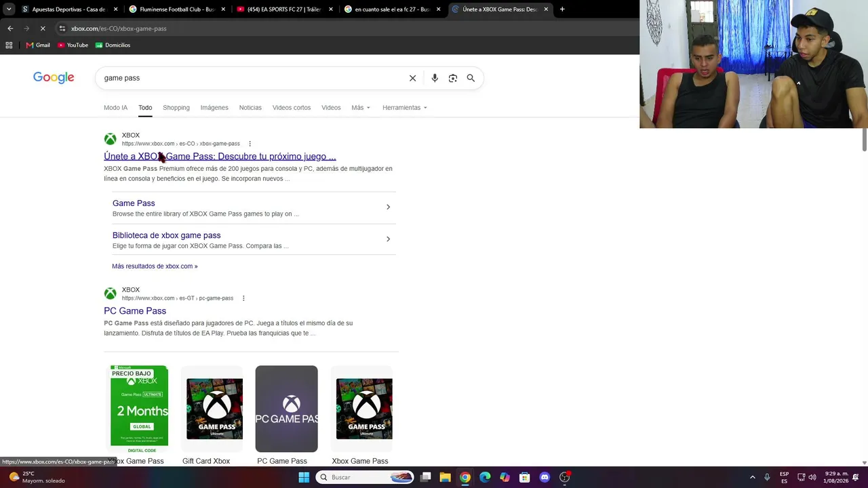The image size is (868, 488).
Task: Click the Xbox favicon of the es-GT result
Action: pyautogui.click(x=110, y=293)
